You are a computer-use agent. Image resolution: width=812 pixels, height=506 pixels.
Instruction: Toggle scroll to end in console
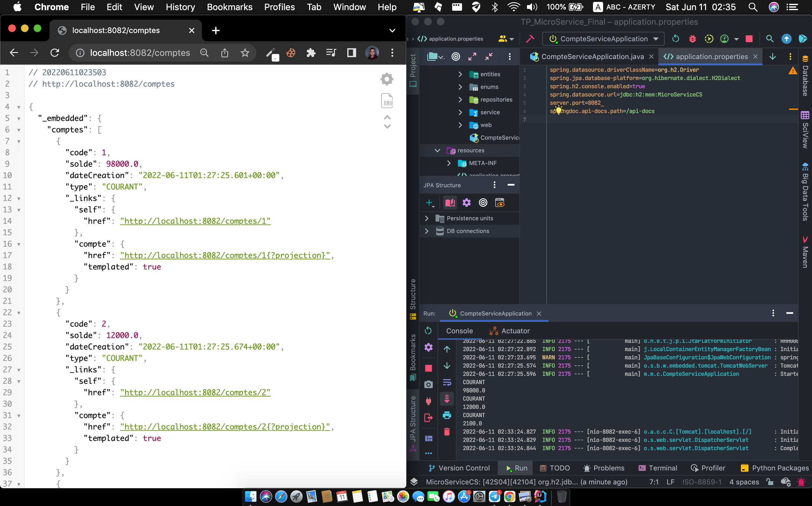click(447, 399)
